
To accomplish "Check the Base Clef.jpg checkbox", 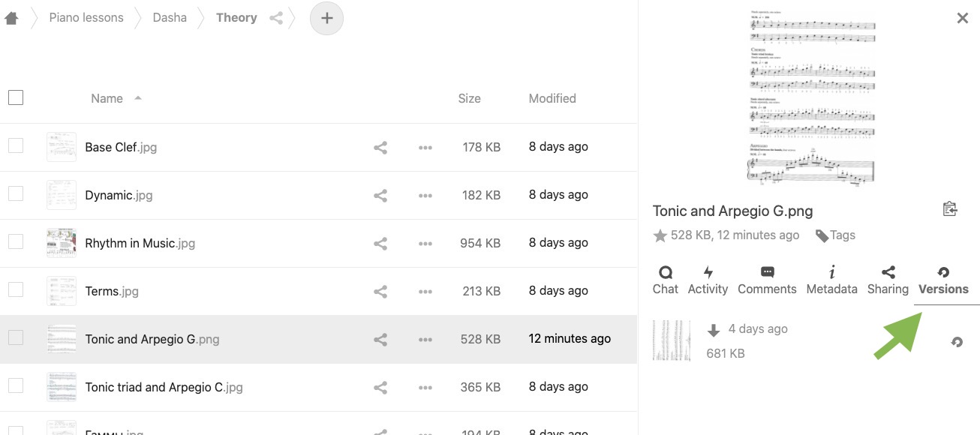I will pyautogui.click(x=16, y=145).
